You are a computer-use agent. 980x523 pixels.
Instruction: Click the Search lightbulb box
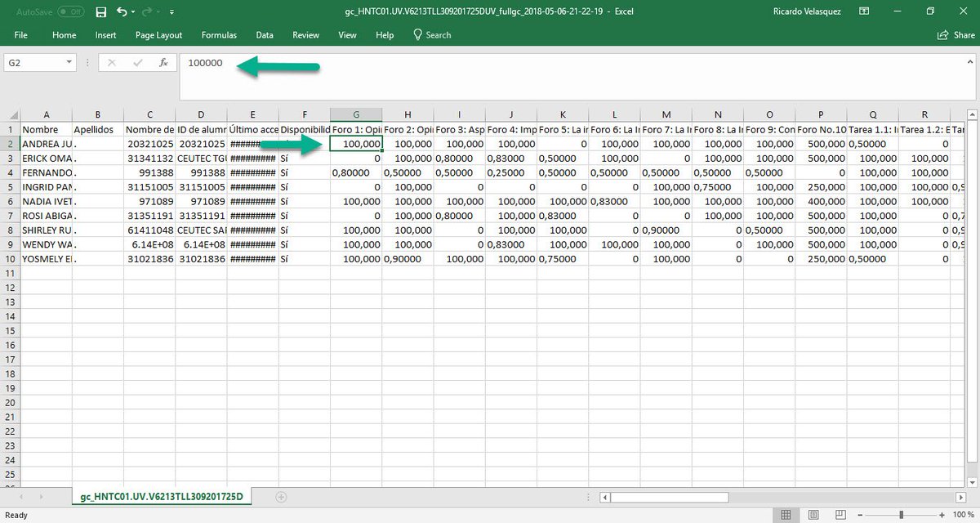[432, 35]
